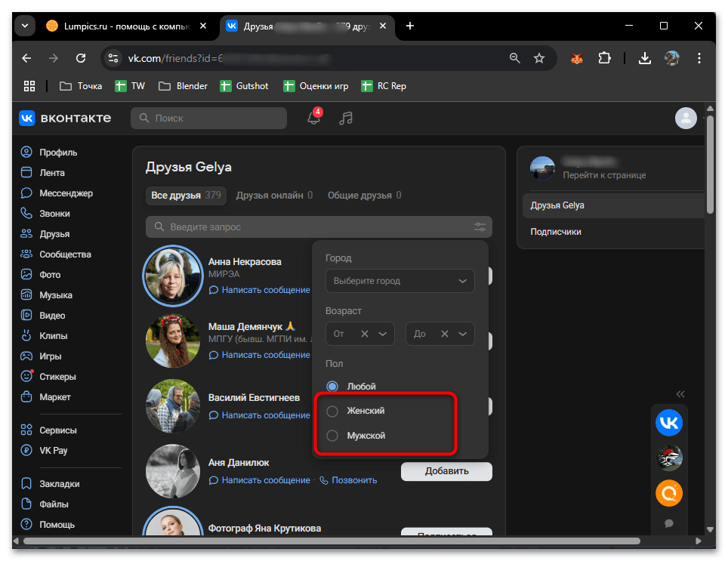The width and height of the screenshot is (728, 561).
Task: Click the browser back arrow
Action: pos(27,58)
